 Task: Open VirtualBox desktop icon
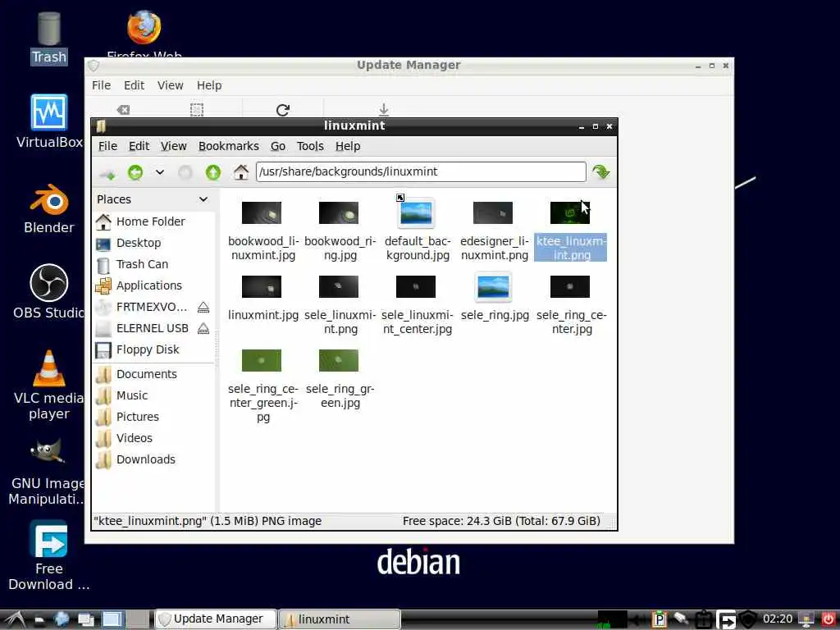tap(49, 121)
